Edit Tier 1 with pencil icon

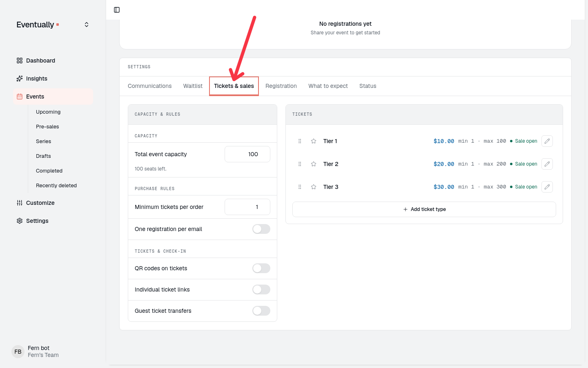tap(547, 141)
